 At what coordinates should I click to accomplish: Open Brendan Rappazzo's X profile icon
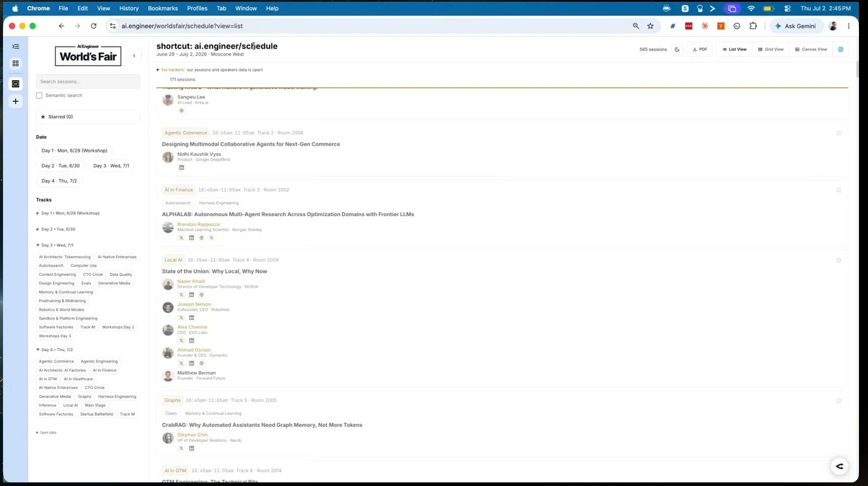(x=181, y=238)
